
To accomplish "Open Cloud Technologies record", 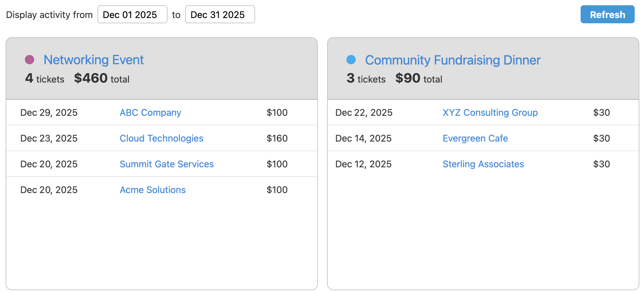I will tap(161, 138).
